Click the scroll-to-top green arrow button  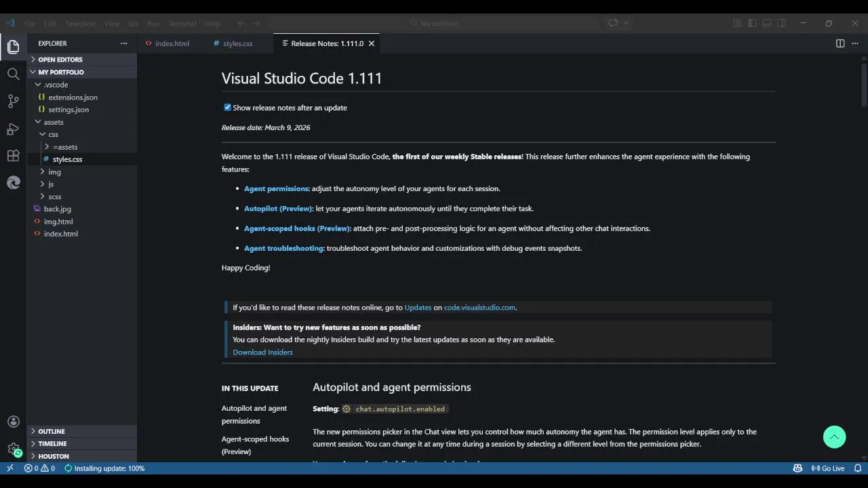(x=834, y=437)
